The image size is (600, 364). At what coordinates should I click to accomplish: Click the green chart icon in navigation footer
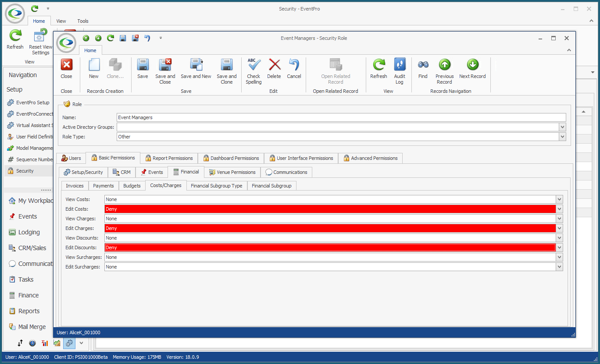tap(57, 343)
